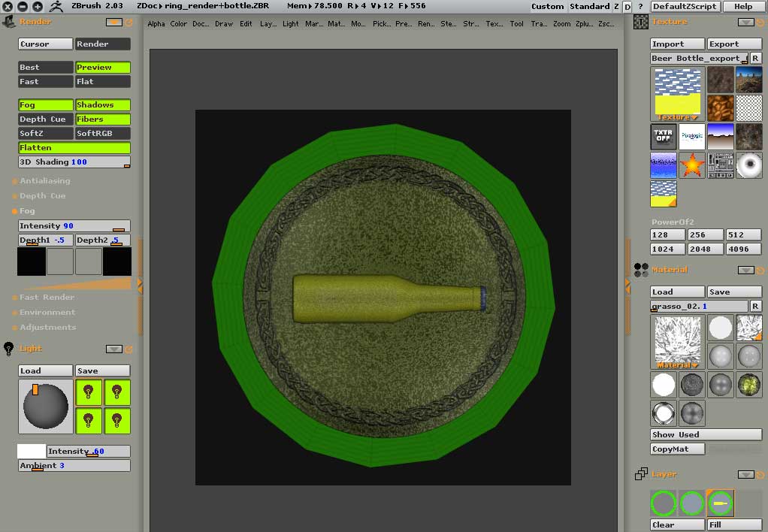
Task: Choose the chrome ring material icon
Action: coord(663,413)
